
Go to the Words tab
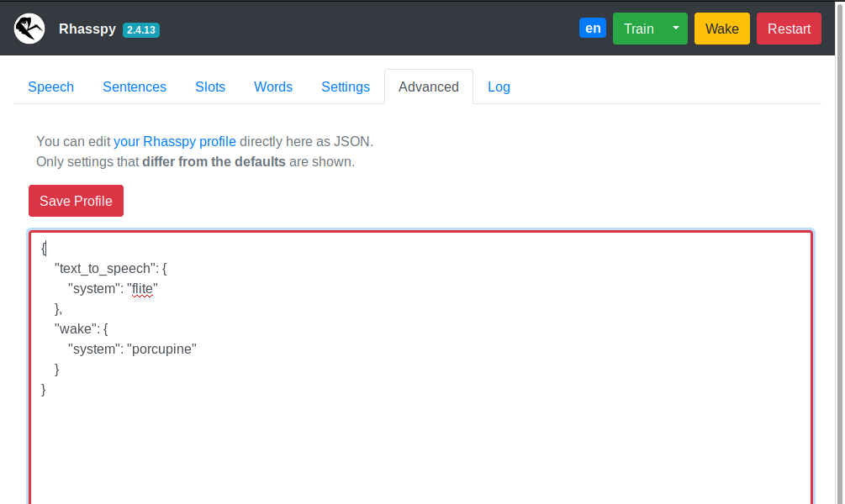pyautogui.click(x=273, y=87)
